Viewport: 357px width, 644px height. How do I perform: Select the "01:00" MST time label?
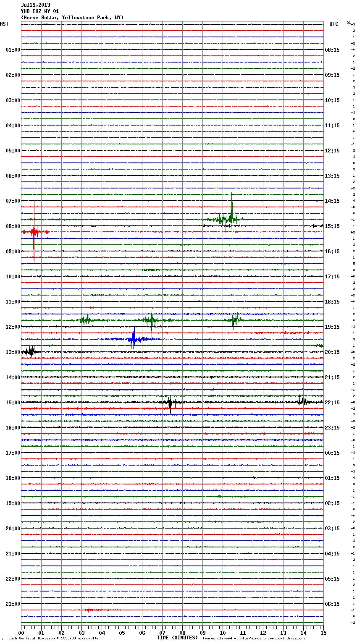point(13,50)
